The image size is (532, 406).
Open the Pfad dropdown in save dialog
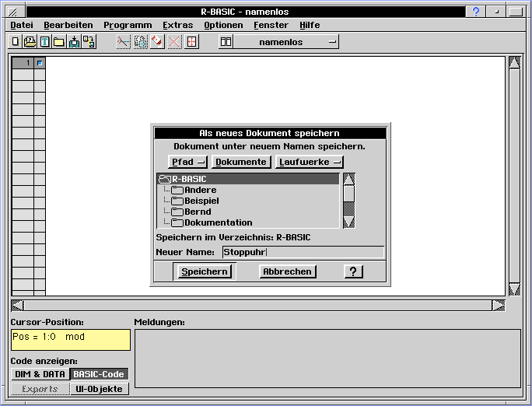[187, 162]
